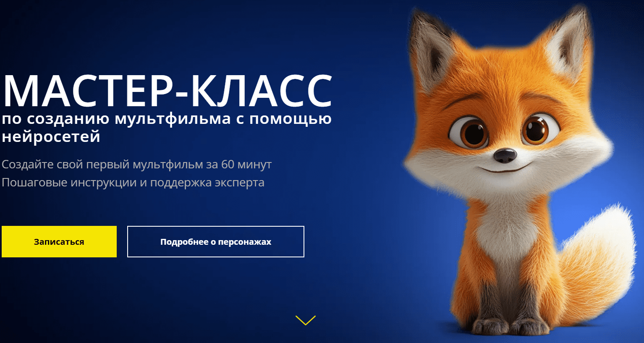
Task: Click the text Создайте свой первый мультфильм
Action: click(102, 164)
